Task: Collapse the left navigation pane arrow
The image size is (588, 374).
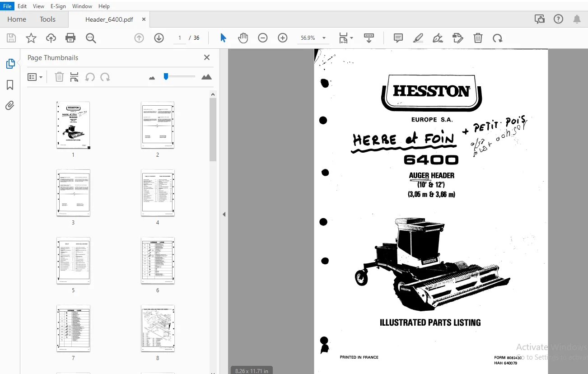Action: click(x=224, y=214)
